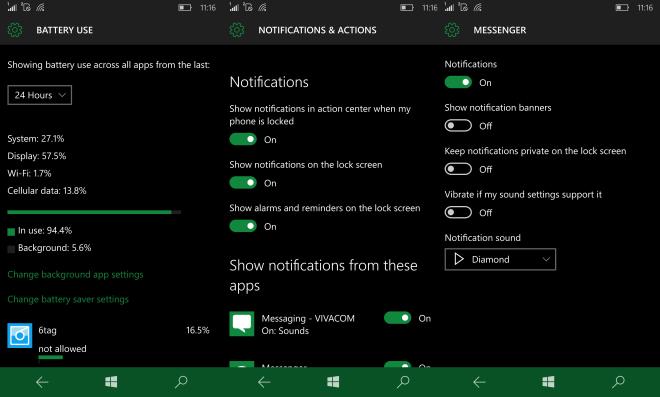The width and height of the screenshot is (660, 397).
Task: Enable Show notification banners
Action: (458, 125)
